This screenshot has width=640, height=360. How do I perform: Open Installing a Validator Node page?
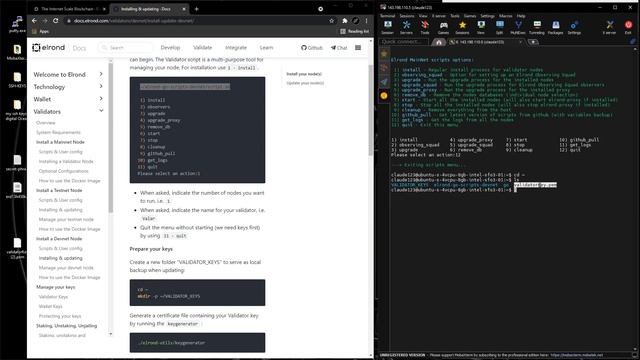[66, 161]
